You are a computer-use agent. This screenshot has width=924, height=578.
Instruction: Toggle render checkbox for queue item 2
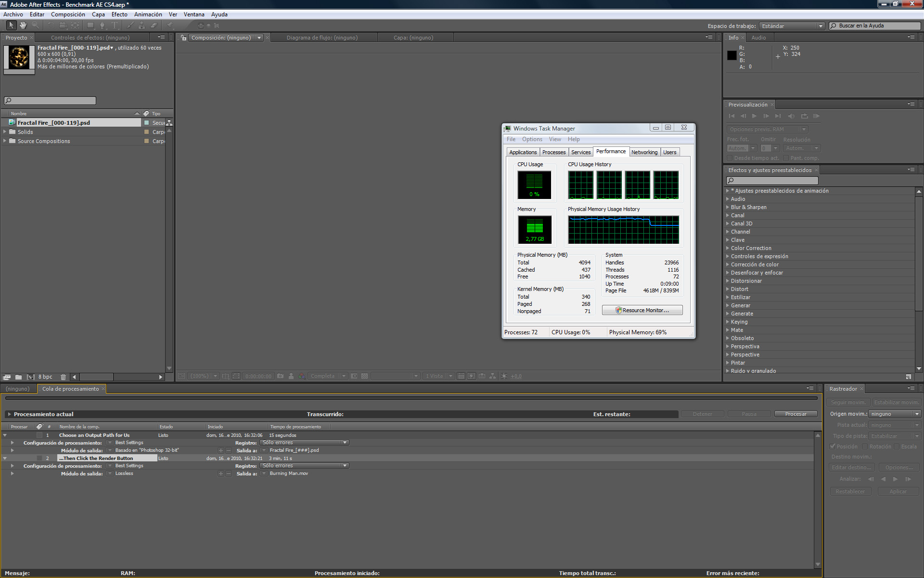39,459
